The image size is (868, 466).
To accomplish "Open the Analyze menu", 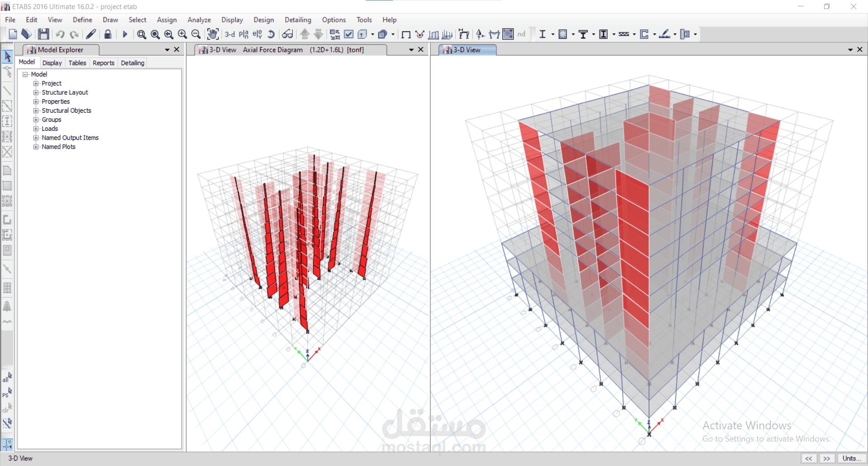I will 199,20.
